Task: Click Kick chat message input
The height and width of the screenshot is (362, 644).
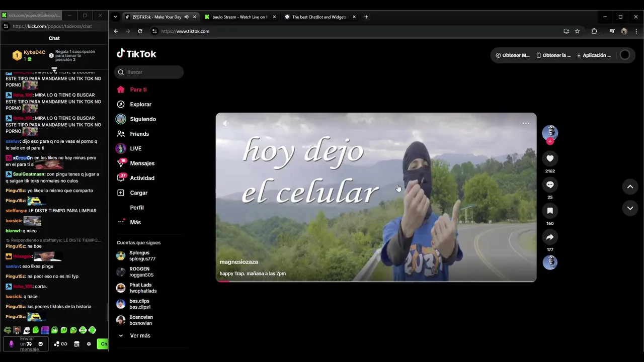Action: click(x=26, y=344)
